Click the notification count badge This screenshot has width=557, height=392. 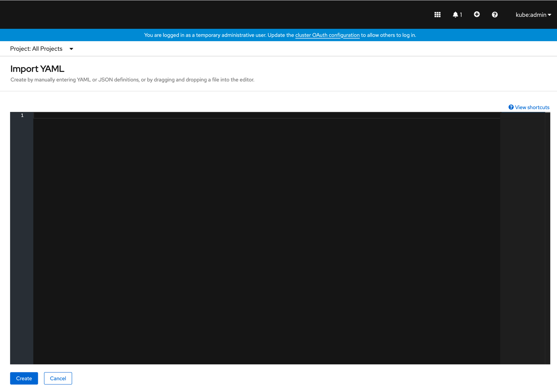pos(461,15)
